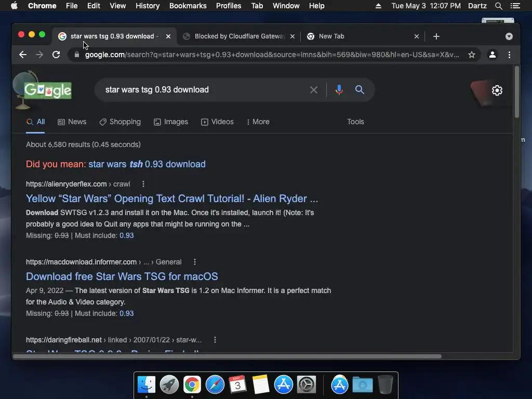Open the View menu

[118, 6]
